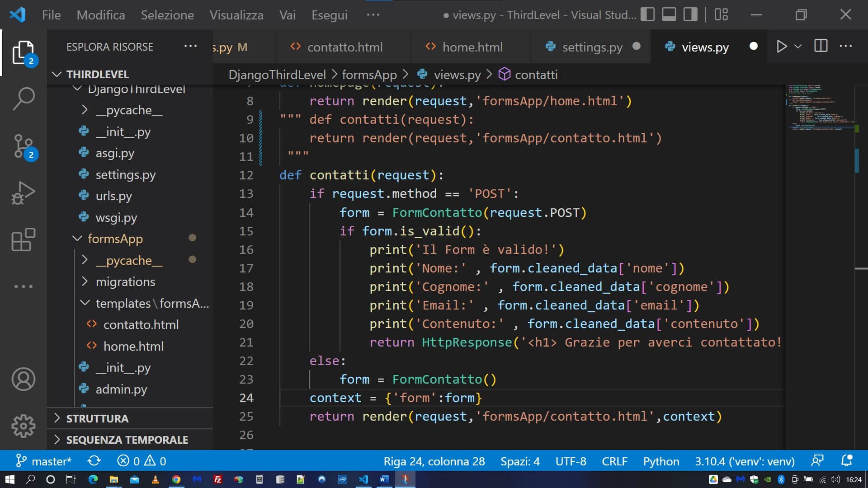Toggle the primary side bar

(647, 14)
